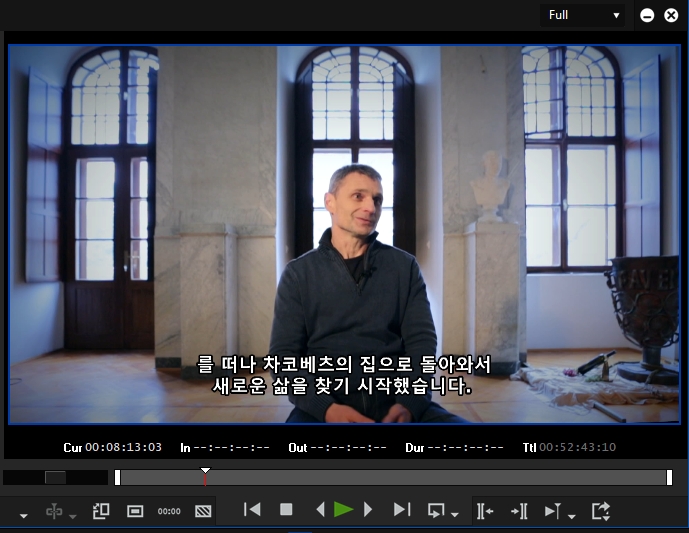Jump to the end of the clip

402,510
